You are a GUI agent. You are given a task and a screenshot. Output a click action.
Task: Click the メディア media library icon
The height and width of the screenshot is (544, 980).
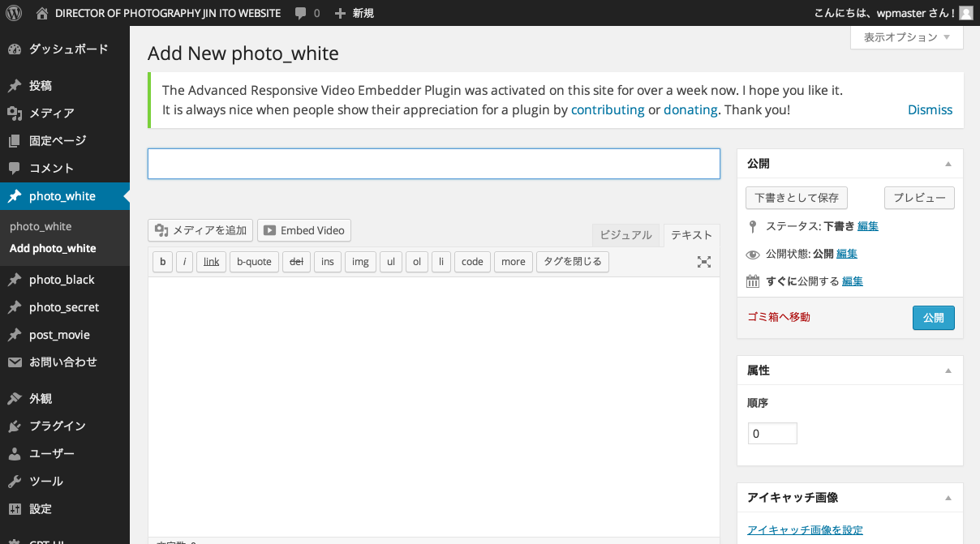[15, 114]
